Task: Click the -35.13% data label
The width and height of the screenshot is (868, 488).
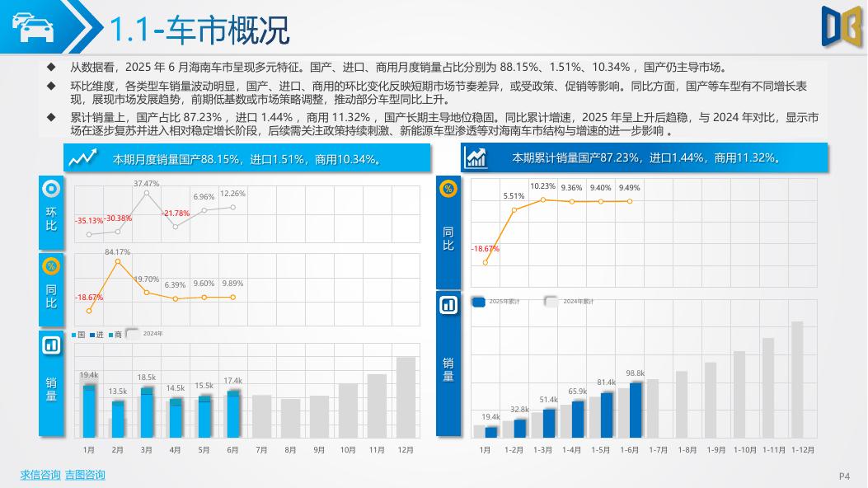Action: [x=89, y=220]
